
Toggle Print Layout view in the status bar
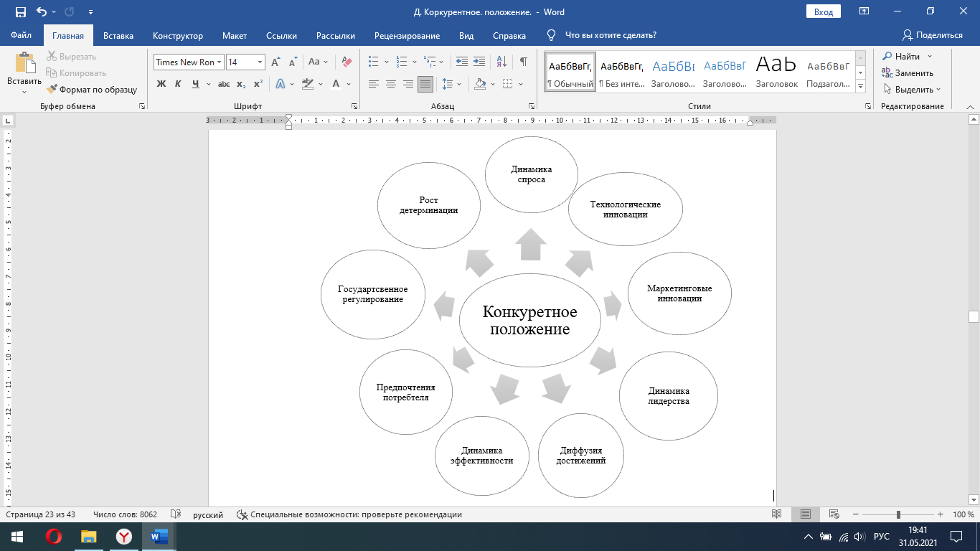click(805, 514)
